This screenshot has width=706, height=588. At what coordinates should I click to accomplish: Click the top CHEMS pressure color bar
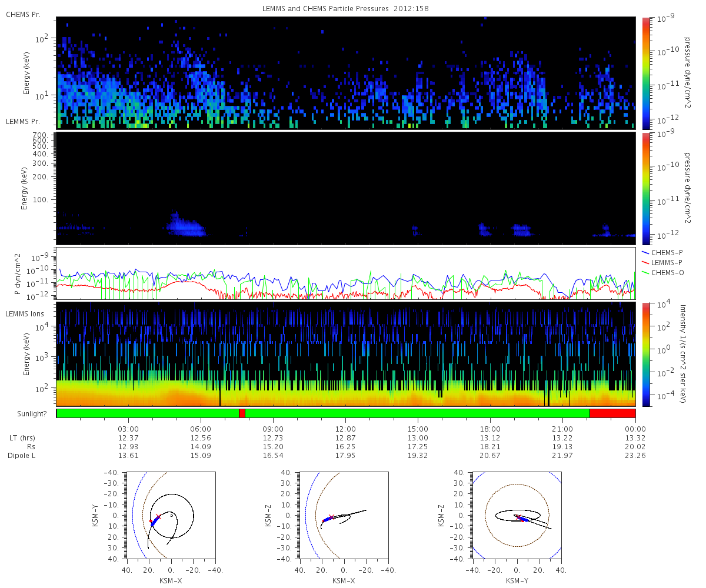coord(646,73)
